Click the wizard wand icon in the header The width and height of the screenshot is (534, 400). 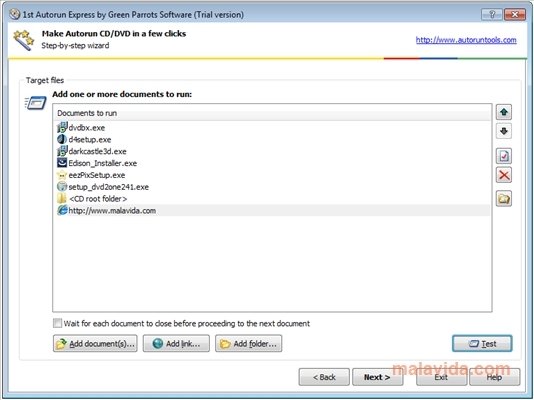[x=23, y=40]
